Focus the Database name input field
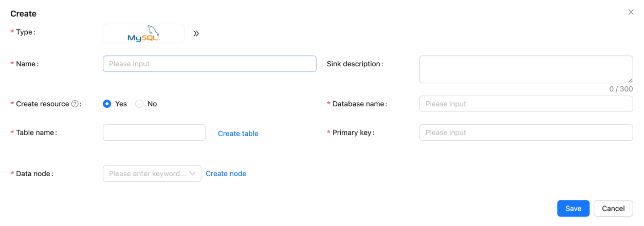The width and height of the screenshot is (644, 226). (x=525, y=104)
